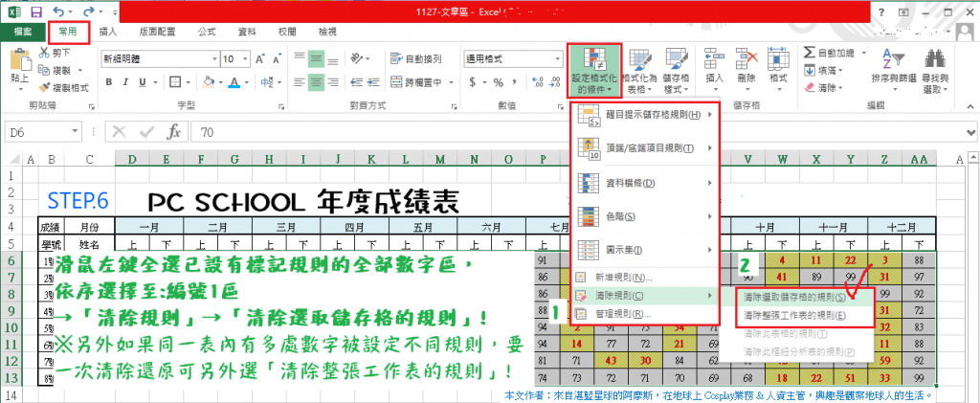Screen dimensions: 980x403
Task: Paste from clipboard using 貼上
Action: (20, 67)
